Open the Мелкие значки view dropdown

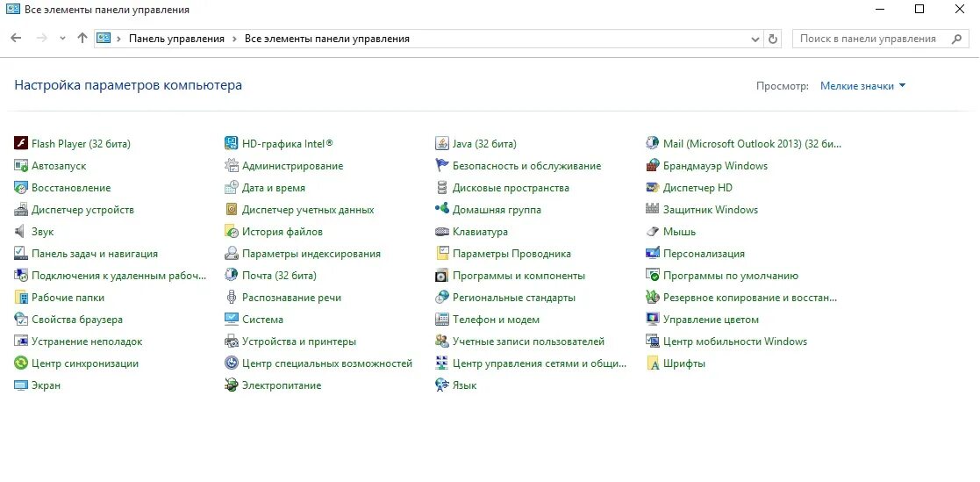(x=862, y=86)
